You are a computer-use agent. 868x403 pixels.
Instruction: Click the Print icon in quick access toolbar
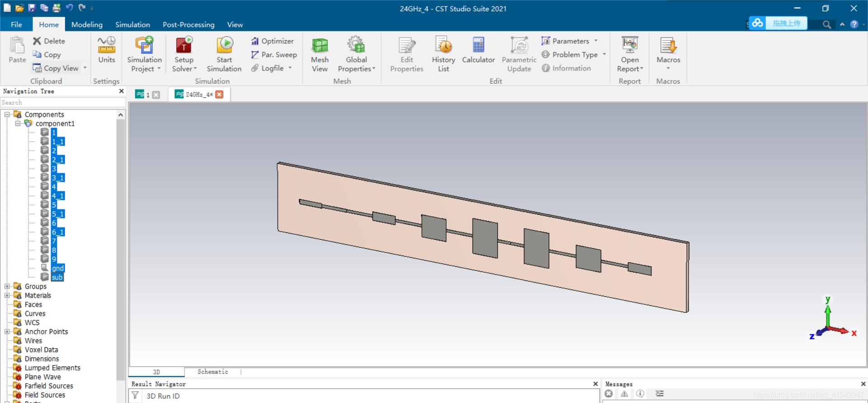tap(57, 8)
